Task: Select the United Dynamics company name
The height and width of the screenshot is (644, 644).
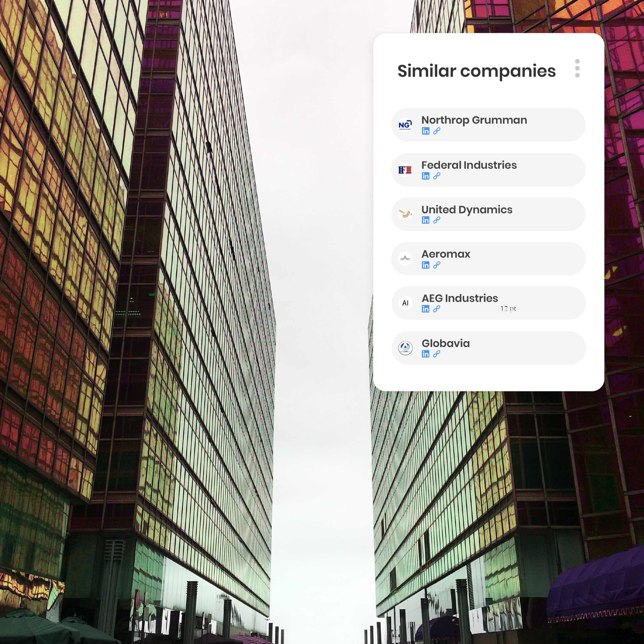Action: click(467, 210)
